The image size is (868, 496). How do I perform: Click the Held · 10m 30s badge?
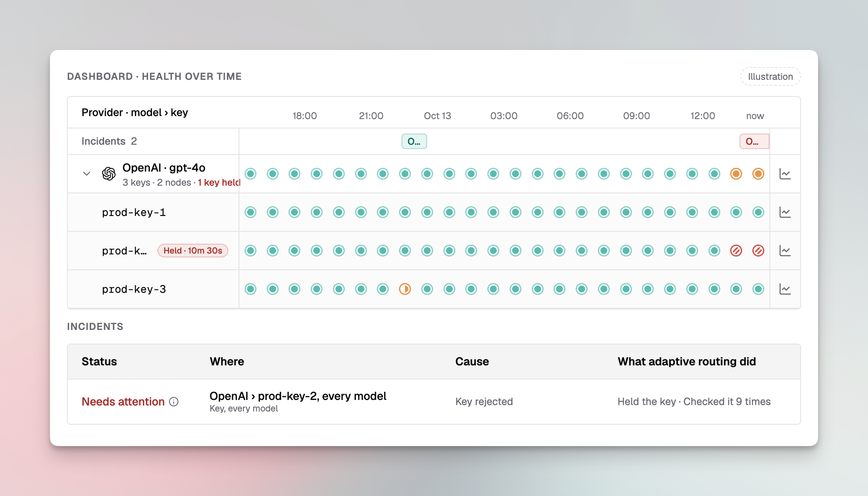[x=193, y=251]
